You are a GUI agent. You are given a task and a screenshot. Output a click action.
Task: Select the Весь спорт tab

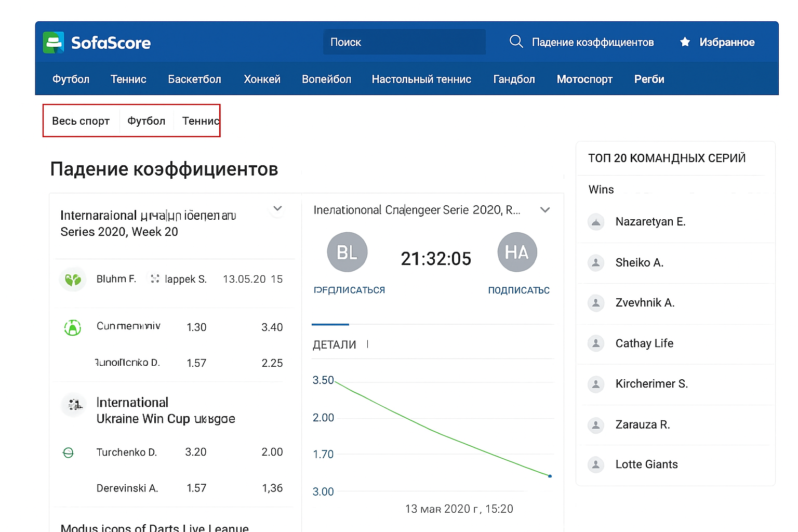81,121
